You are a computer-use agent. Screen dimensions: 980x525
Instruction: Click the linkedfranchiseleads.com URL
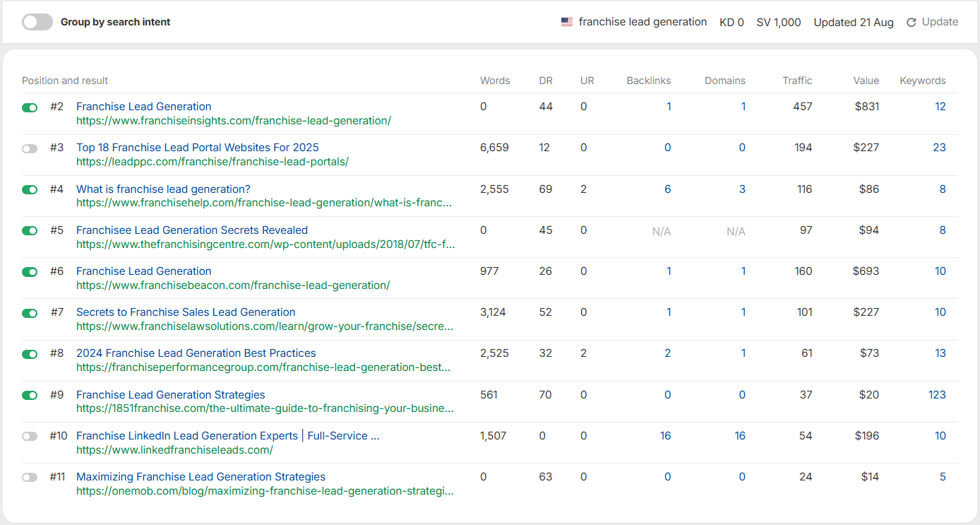pyautogui.click(x=174, y=449)
